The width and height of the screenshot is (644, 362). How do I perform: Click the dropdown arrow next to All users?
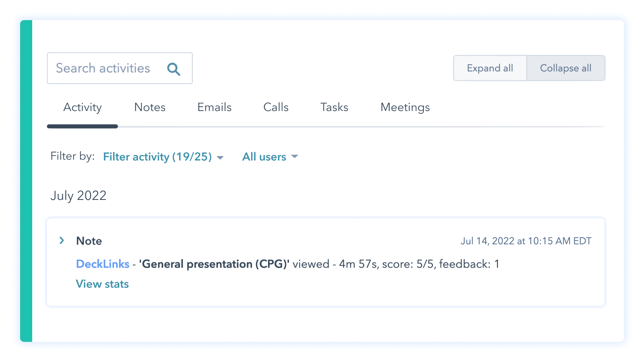[x=294, y=157]
